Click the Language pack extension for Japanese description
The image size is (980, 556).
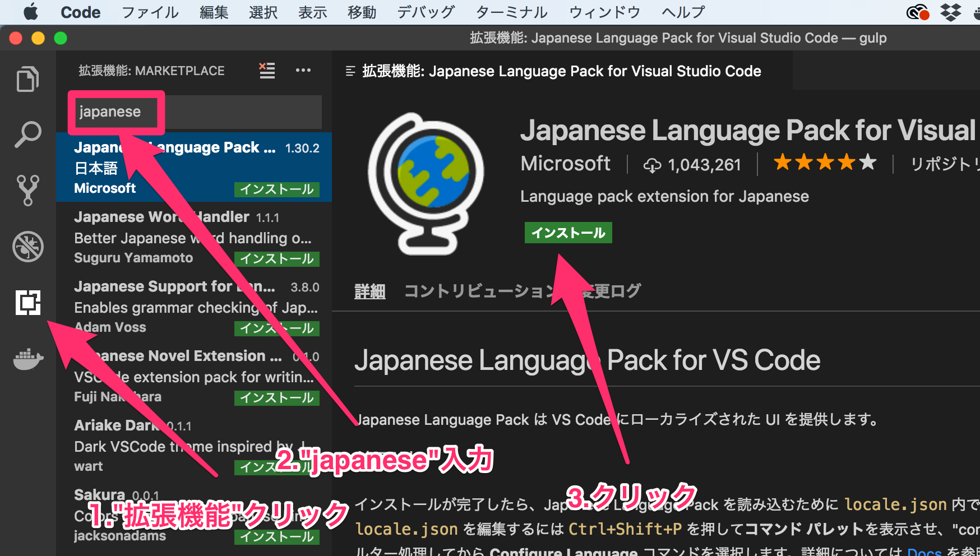664,197
